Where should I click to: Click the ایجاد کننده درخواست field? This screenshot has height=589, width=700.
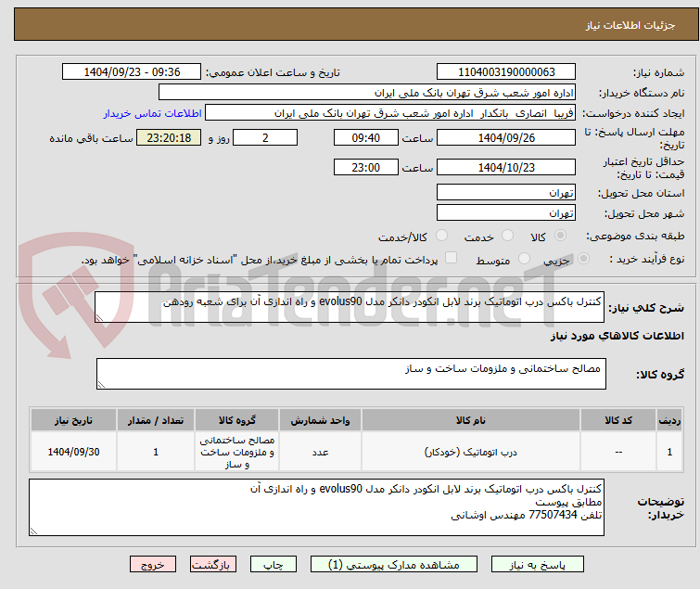390,113
